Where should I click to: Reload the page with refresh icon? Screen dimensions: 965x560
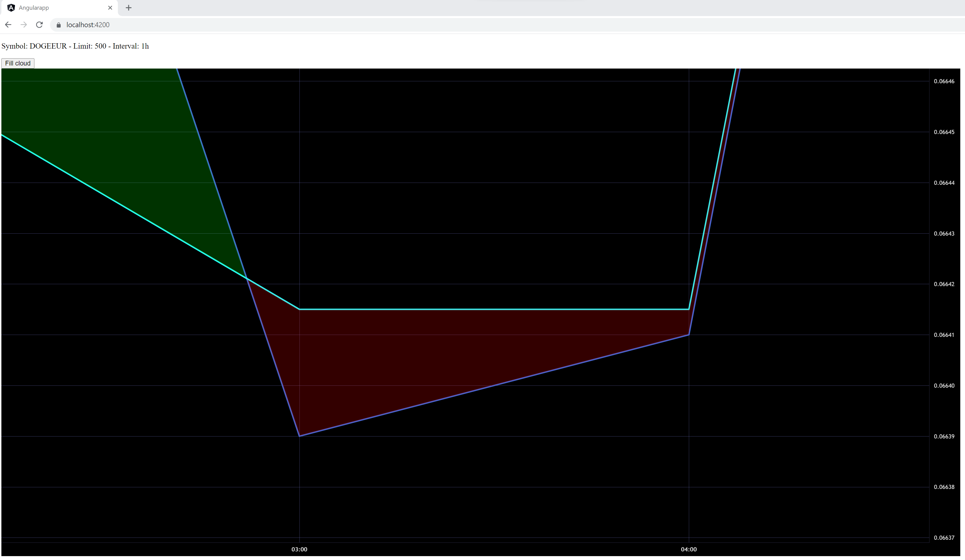click(x=39, y=24)
